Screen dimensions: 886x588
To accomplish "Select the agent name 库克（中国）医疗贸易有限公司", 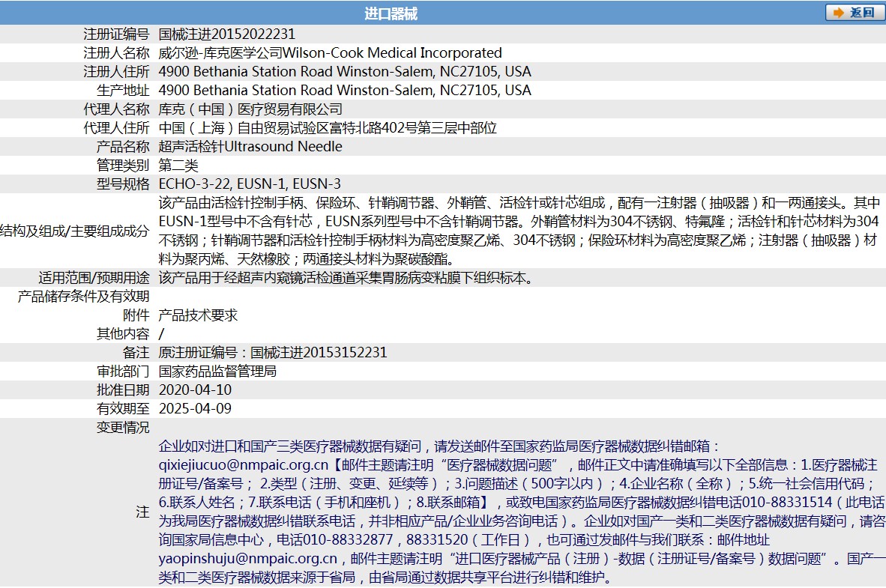I will 251,109.
